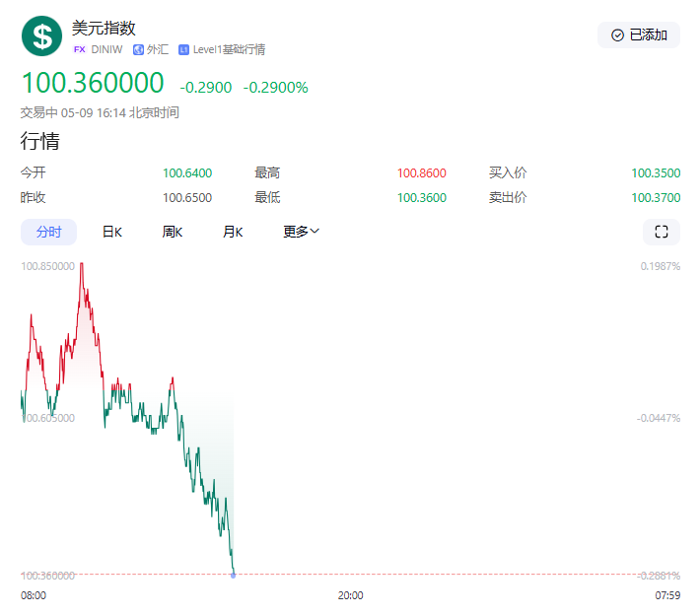Image resolution: width=700 pixels, height=616 pixels.
Task: Click the DINIW ticker symbol
Action: click(106, 49)
